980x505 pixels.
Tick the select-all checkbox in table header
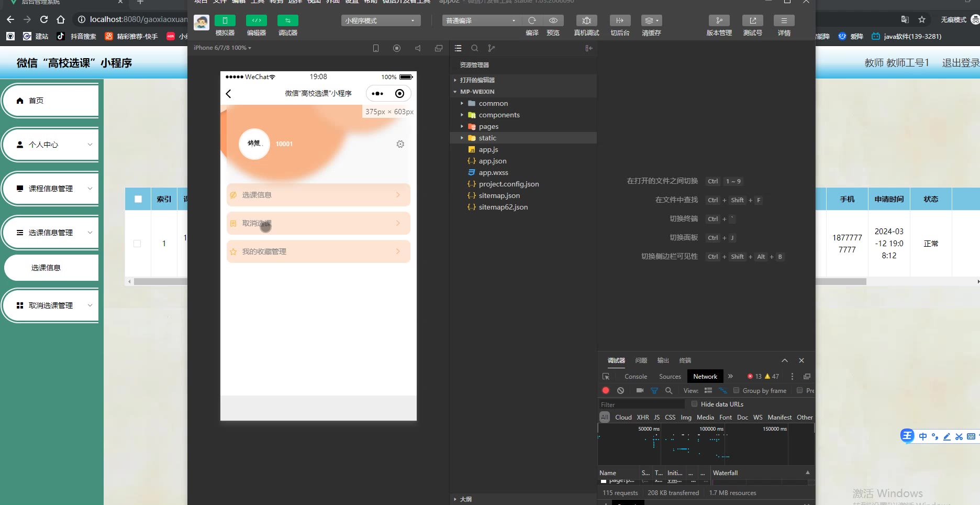tap(138, 199)
